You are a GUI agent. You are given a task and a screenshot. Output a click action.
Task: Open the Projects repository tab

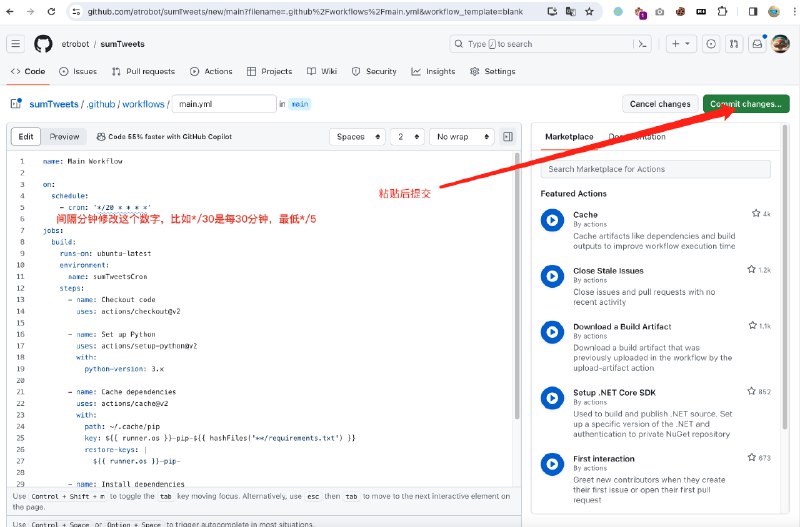pyautogui.click(x=269, y=71)
